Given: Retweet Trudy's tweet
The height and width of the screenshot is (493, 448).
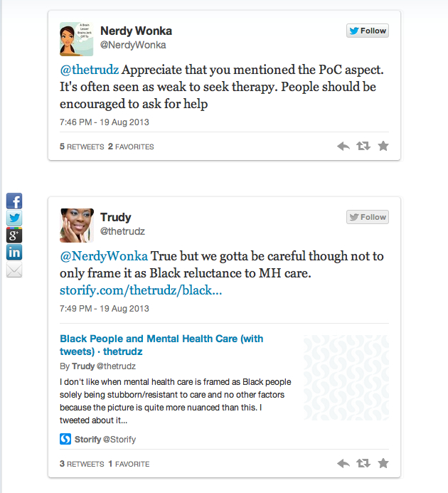Looking at the screenshot, I should pyautogui.click(x=363, y=464).
